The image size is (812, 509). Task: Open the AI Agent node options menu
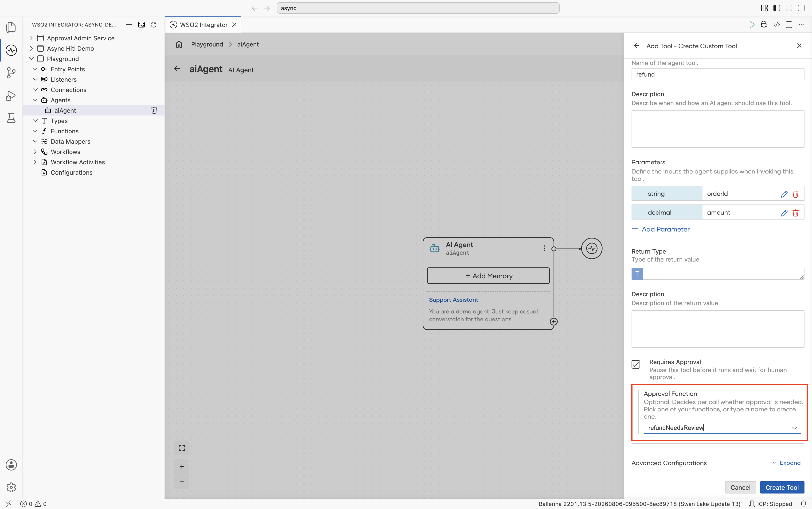(544, 248)
